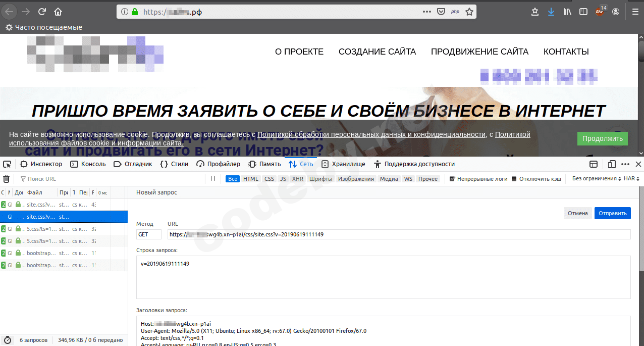Switch to Профайлер tab
The height and width of the screenshot is (346, 644).
click(x=219, y=164)
